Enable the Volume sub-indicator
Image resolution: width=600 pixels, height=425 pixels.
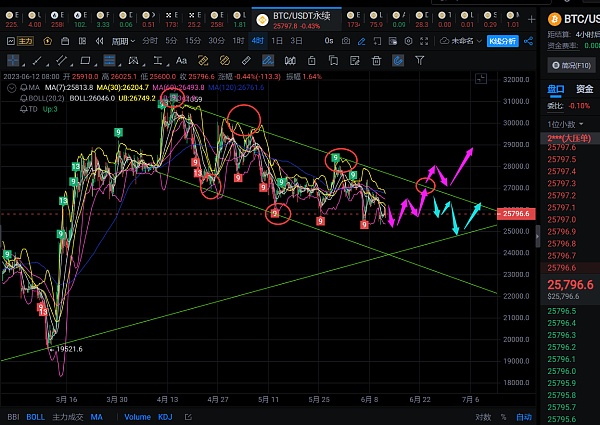click(x=136, y=417)
